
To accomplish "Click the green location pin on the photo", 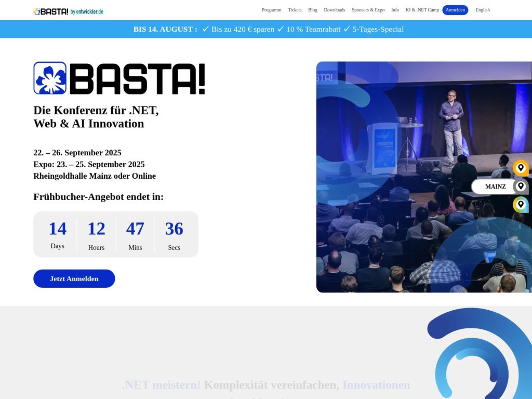I will tap(520, 204).
